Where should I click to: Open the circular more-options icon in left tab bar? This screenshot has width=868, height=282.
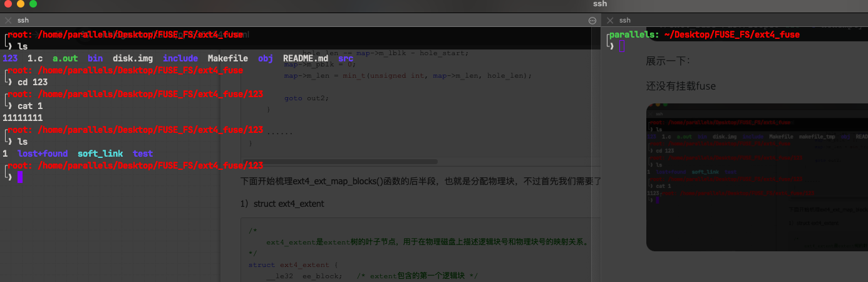[592, 21]
